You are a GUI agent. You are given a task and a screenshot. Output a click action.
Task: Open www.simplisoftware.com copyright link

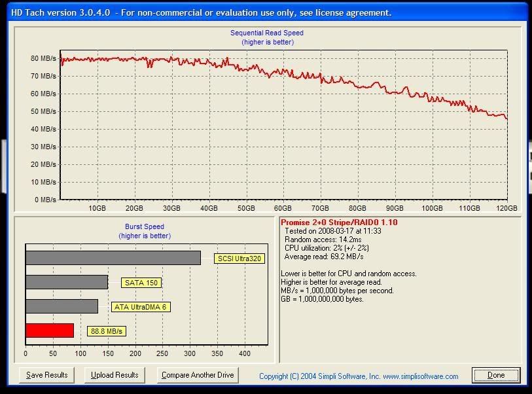[421, 376]
